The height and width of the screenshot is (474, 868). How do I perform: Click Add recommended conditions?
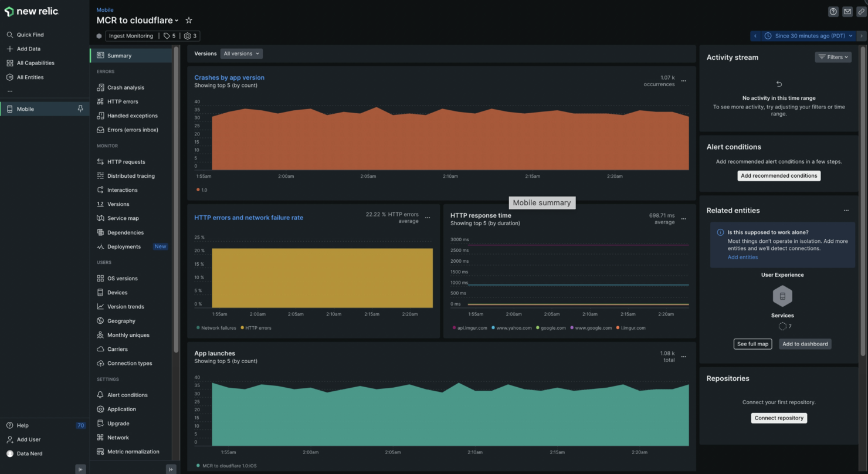point(778,175)
